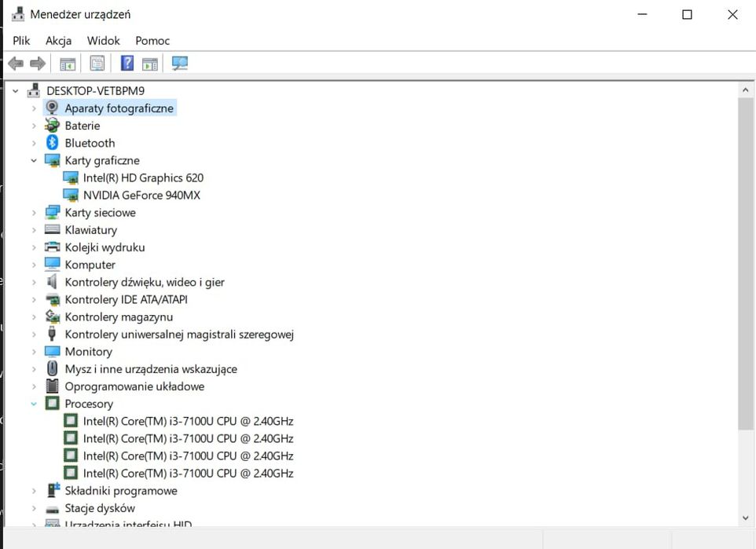
Task: Open the Plik menu
Action: pos(21,41)
